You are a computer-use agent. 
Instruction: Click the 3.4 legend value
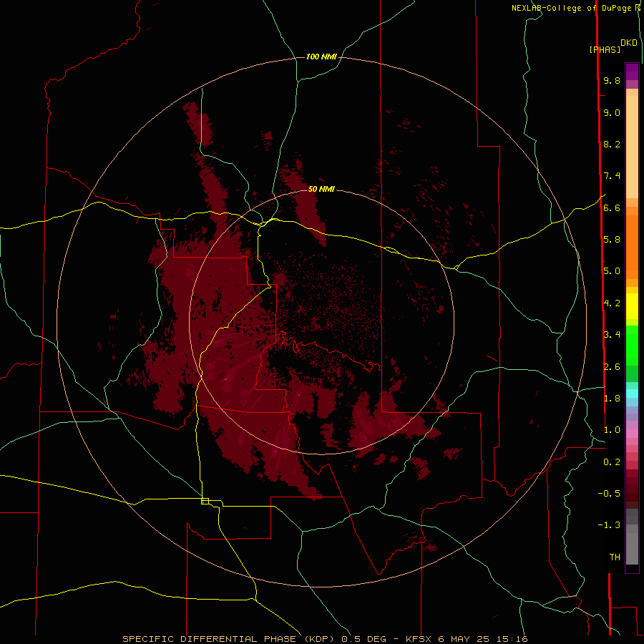[x=612, y=335]
